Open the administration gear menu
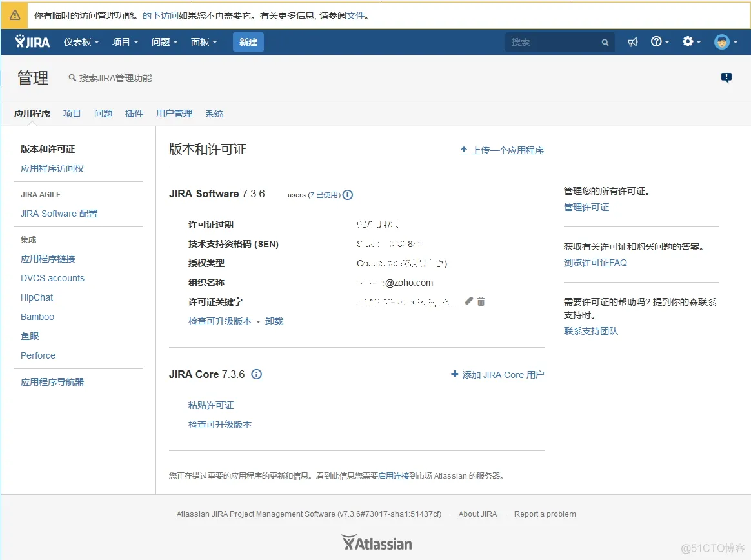Screen dimensions: 751x560 coord(692,42)
